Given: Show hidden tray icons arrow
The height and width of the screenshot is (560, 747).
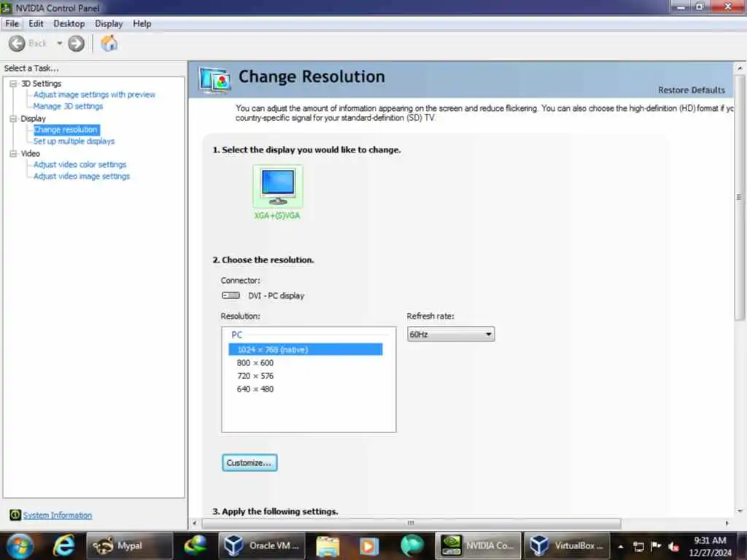Looking at the screenshot, I should [x=621, y=546].
